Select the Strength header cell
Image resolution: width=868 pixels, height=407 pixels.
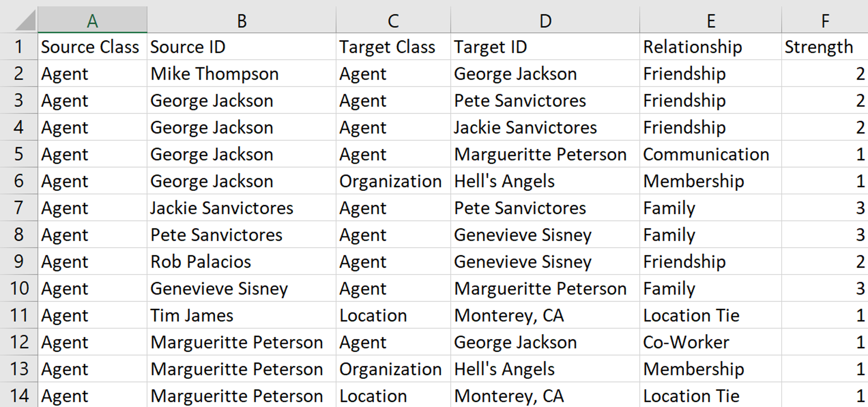point(818,47)
